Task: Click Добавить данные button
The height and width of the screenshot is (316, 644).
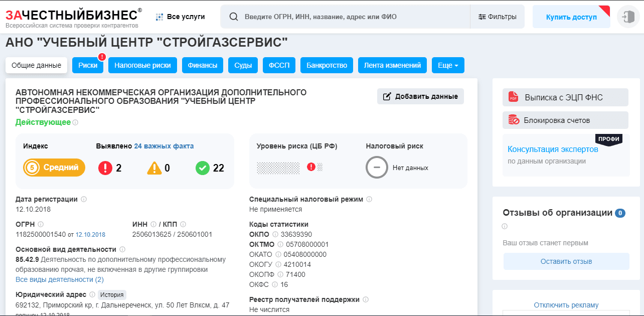Action: tap(420, 96)
